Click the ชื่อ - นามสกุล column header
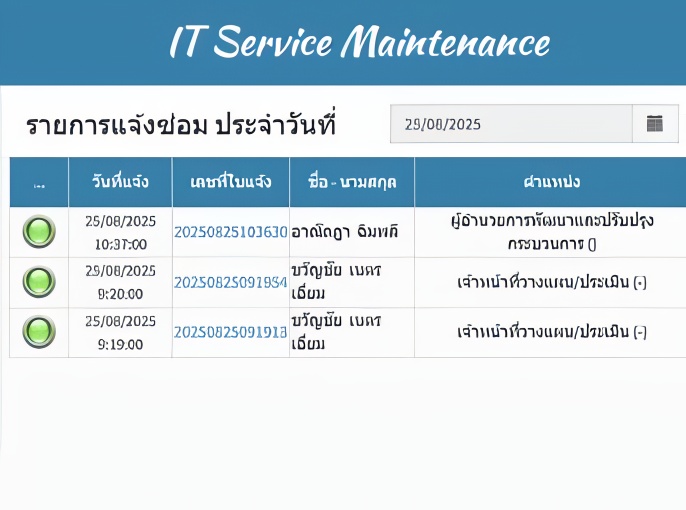Screen dimensions: 686x510 pos(352,182)
